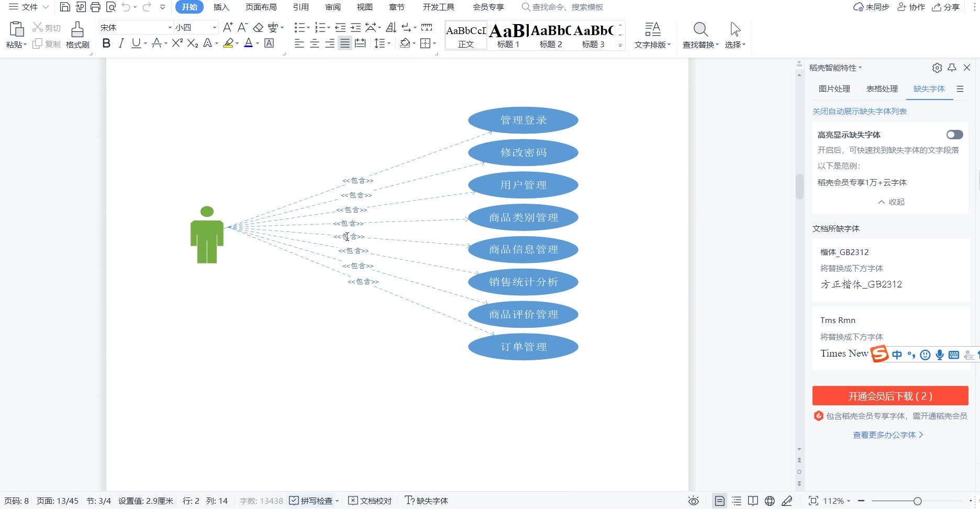The height and width of the screenshot is (509, 980).
Task: Pin the 稻壳智能特性 side panel
Action: click(x=952, y=68)
